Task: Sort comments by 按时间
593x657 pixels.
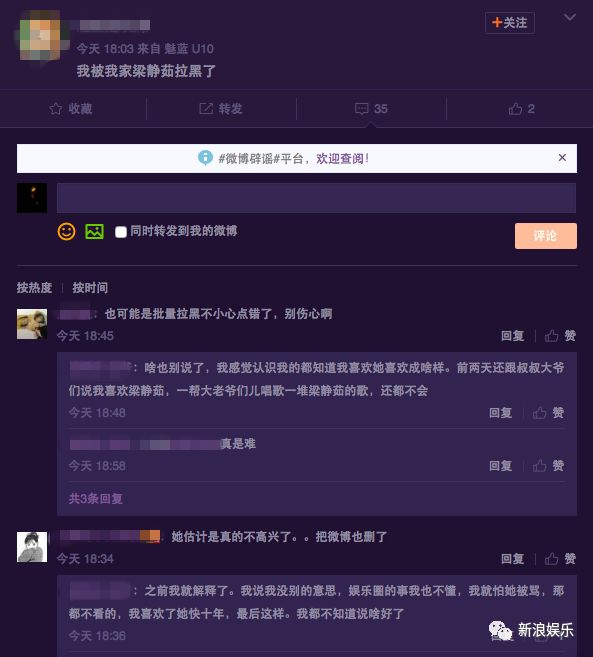Action: tap(90, 287)
